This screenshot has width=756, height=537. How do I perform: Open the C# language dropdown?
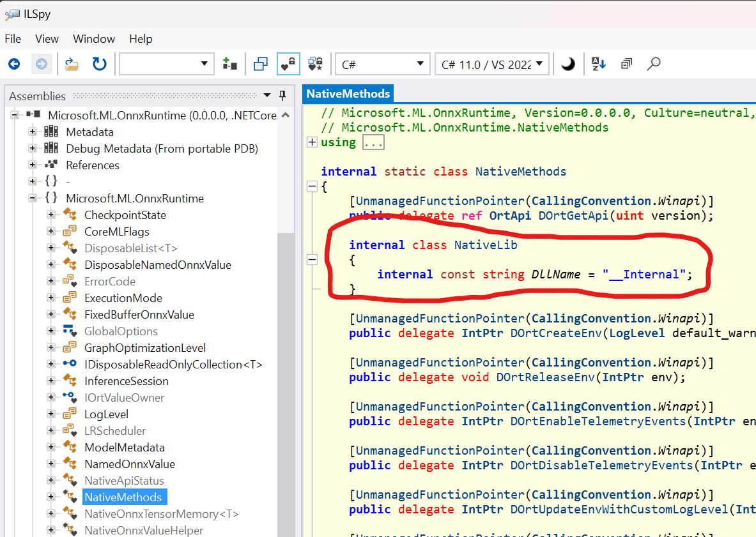pyautogui.click(x=383, y=64)
